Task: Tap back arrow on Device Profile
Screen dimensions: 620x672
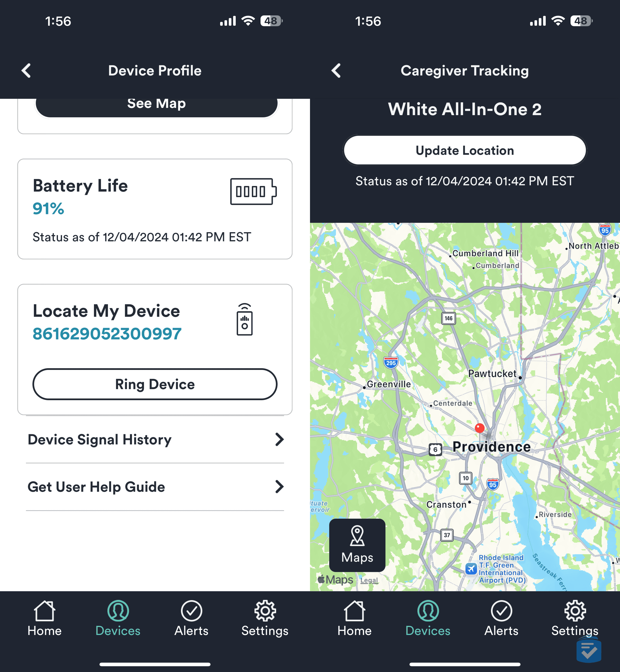Action: coord(25,70)
